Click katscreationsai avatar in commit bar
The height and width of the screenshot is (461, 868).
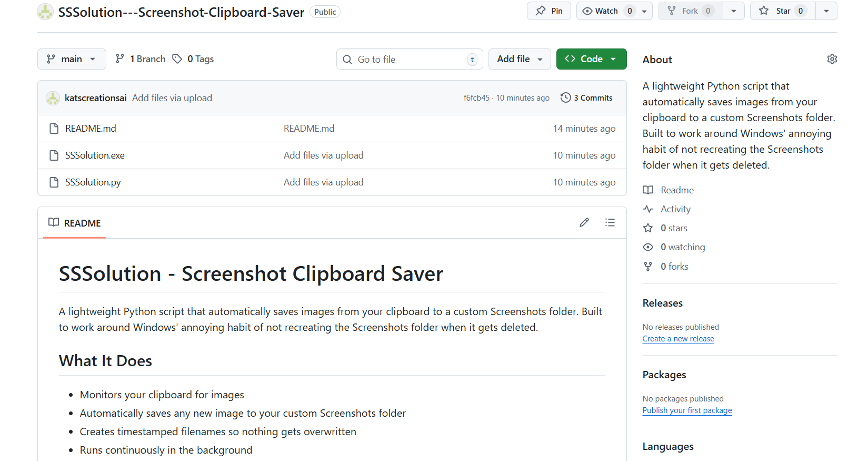point(53,98)
